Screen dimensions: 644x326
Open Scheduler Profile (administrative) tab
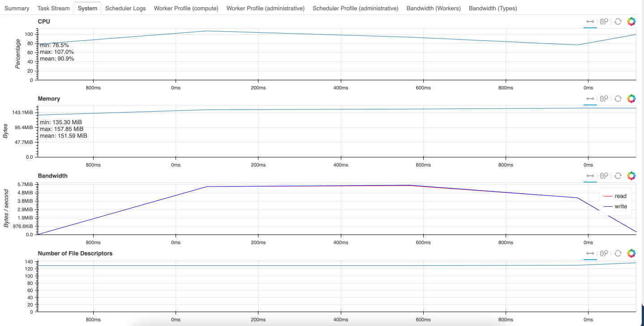click(x=355, y=8)
